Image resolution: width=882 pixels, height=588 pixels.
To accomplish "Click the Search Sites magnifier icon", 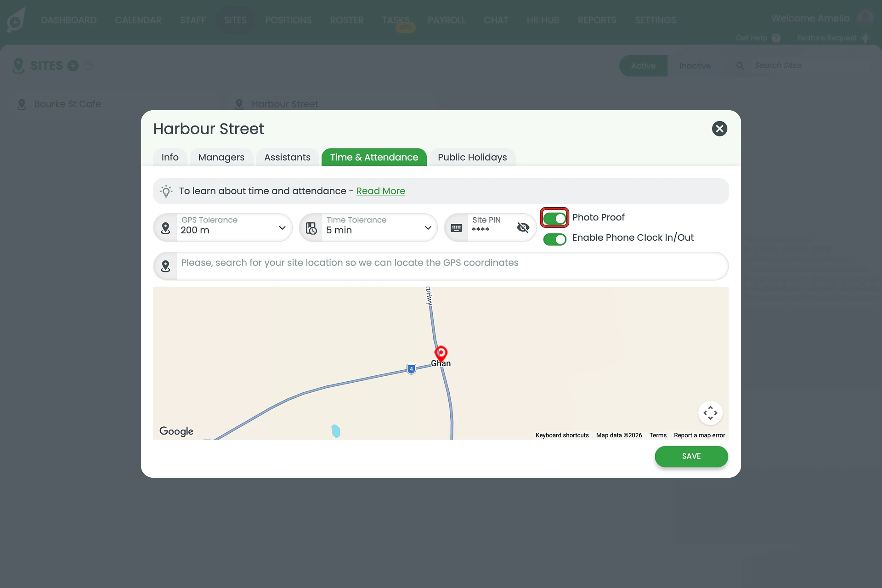I will click(740, 66).
